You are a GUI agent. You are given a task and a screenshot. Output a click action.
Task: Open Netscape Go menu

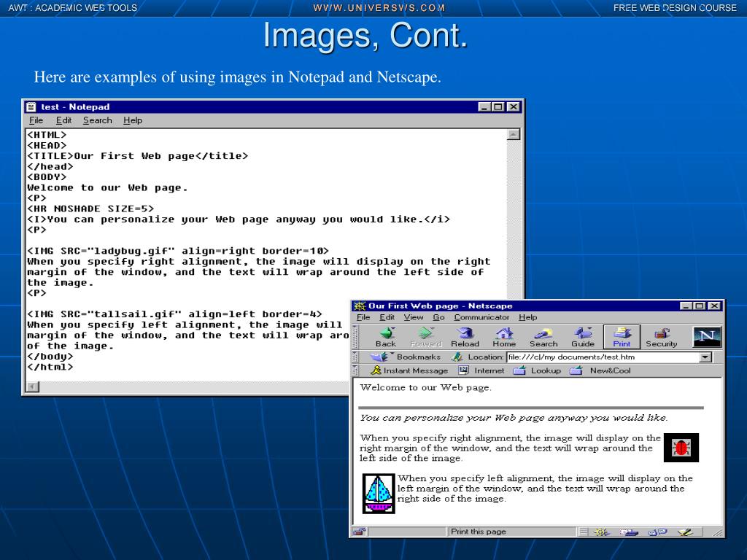click(438, 317)
